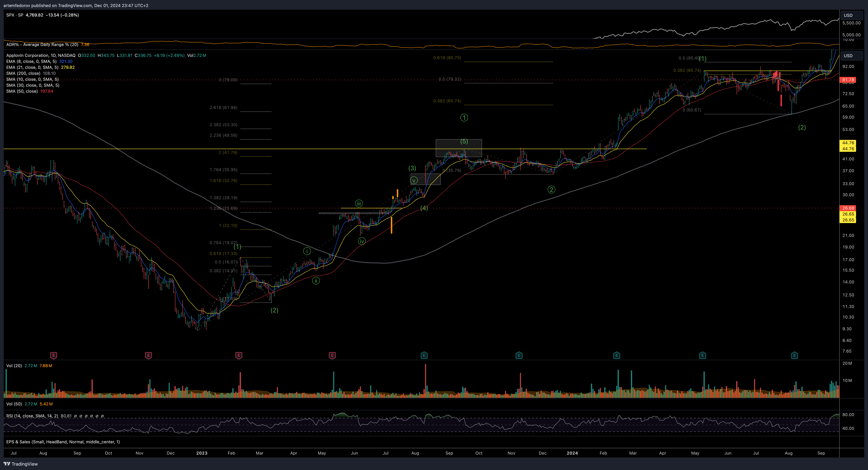Select the 1.618 (32.76) Fibonacci extension label
868x470 pixels.
223,180
